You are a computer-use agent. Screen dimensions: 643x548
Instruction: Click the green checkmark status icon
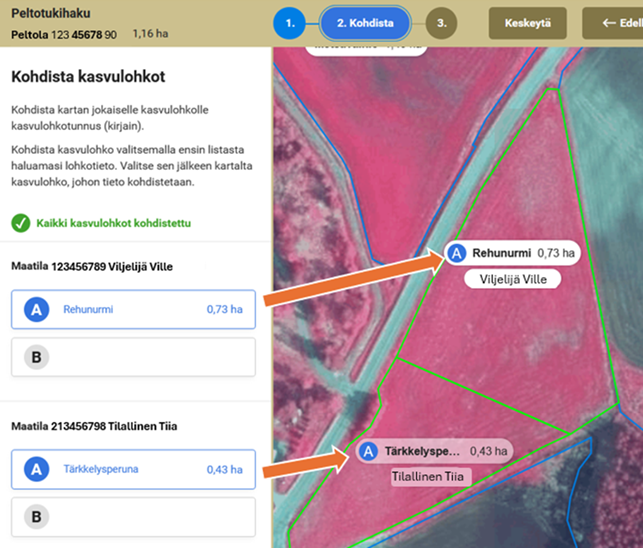pyautogui.click(x=20, y=223)
